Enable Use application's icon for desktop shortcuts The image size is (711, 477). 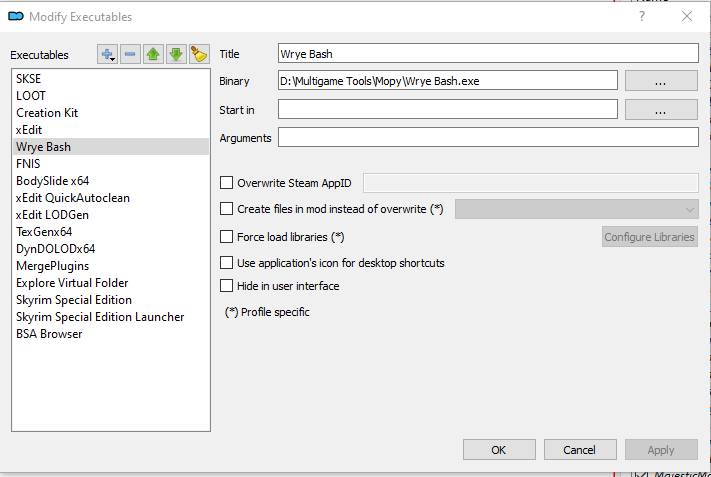point(226,263)
